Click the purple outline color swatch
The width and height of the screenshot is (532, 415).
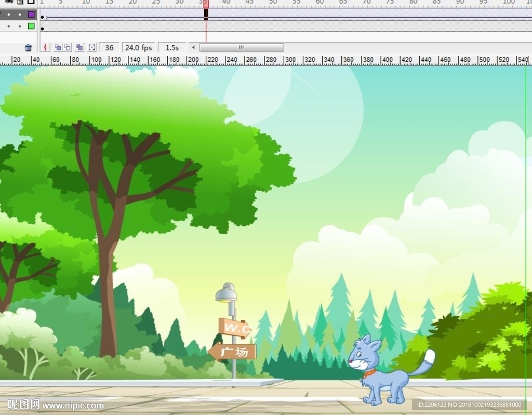point(31,15)
